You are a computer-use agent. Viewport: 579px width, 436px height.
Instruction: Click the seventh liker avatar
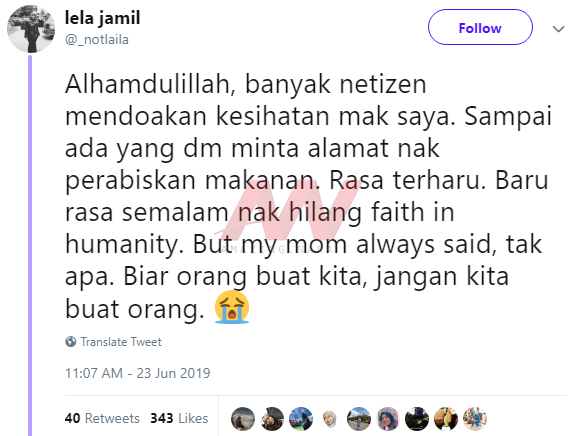(x=417, y=419)
